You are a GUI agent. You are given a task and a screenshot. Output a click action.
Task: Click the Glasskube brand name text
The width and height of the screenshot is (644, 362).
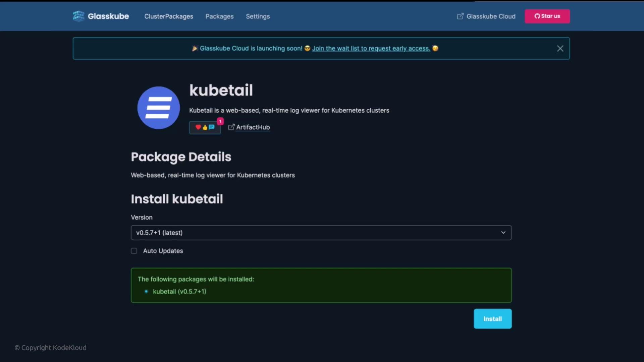tap(108, 16)
